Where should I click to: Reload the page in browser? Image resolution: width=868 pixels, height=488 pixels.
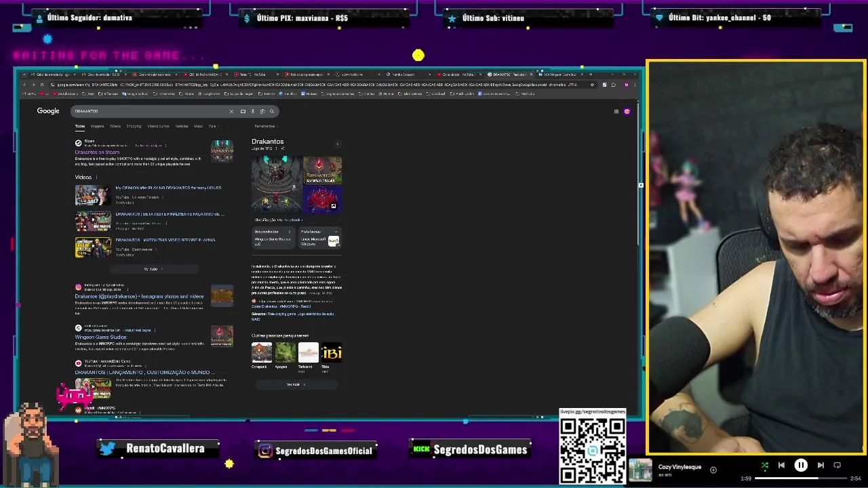[42, 85]
